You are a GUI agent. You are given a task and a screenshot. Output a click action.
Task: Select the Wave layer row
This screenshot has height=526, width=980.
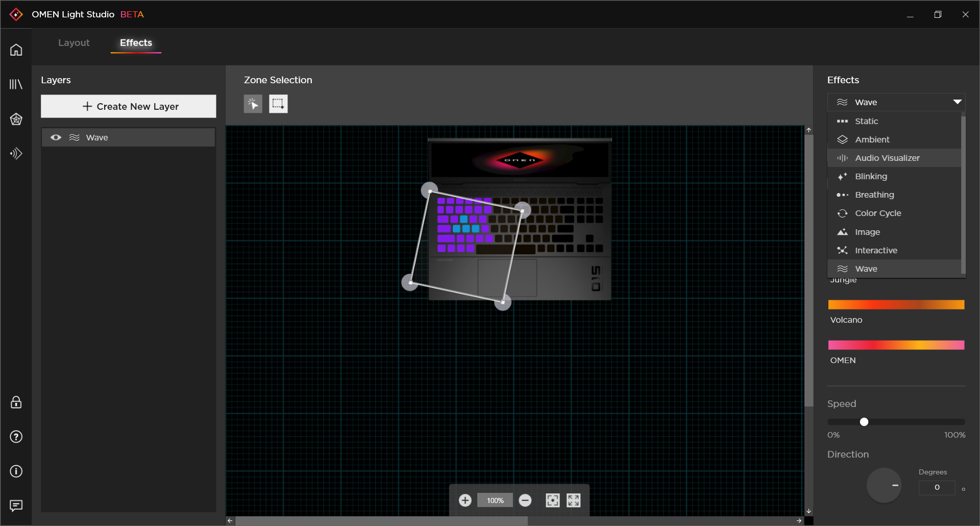[x=129, y=137]
